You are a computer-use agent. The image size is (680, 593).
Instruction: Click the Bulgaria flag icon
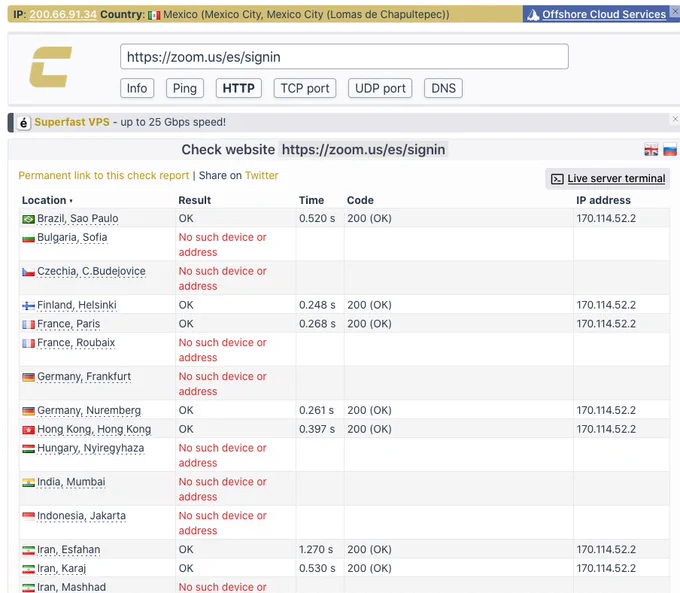tap(28, 238)
